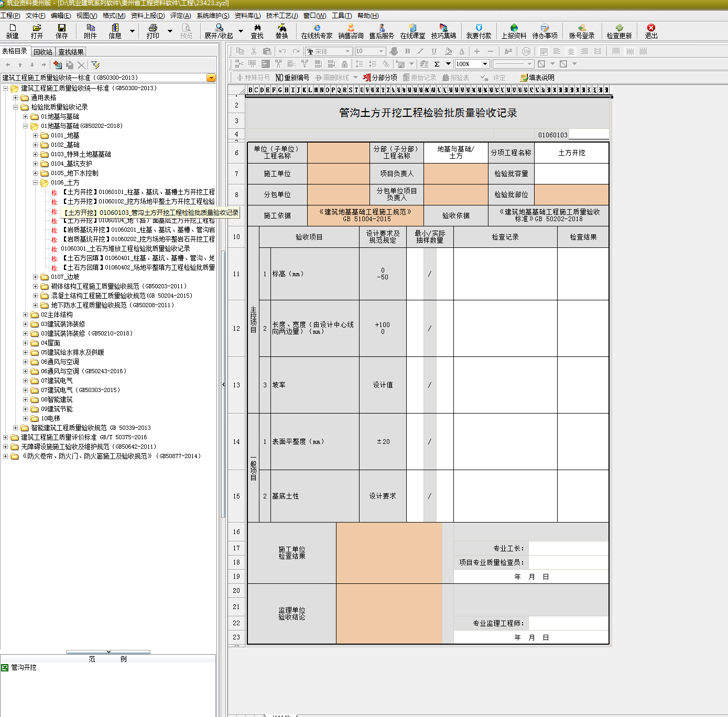
Task: Click the undo arrow icon
Action: pyautogui.click(x=282, y=51)
